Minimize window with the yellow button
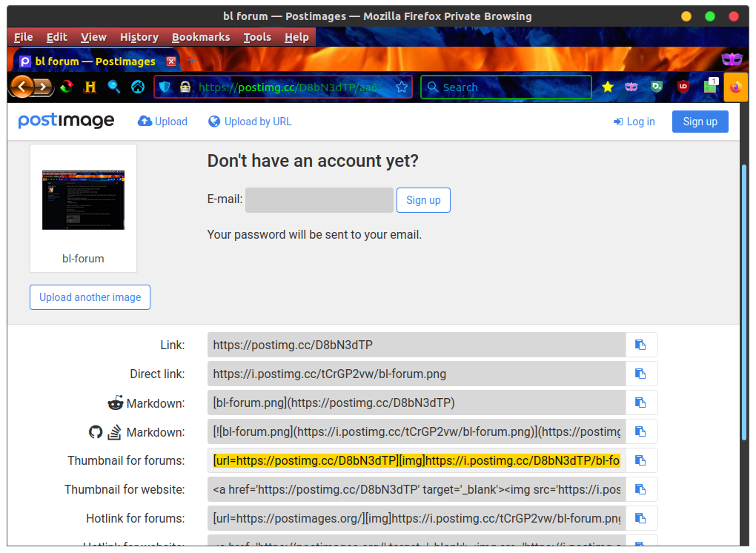The height and width of the screenshot is (553, 756). 686,16
